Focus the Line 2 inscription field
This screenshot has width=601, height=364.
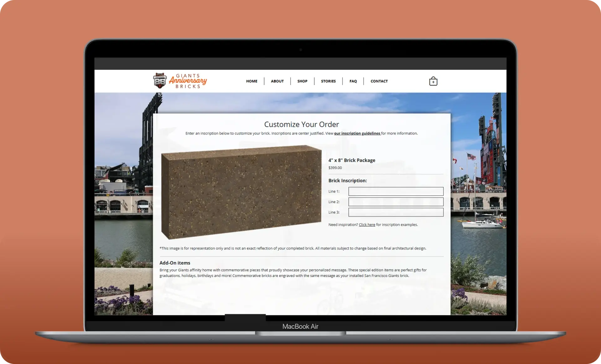click(396, 202)
